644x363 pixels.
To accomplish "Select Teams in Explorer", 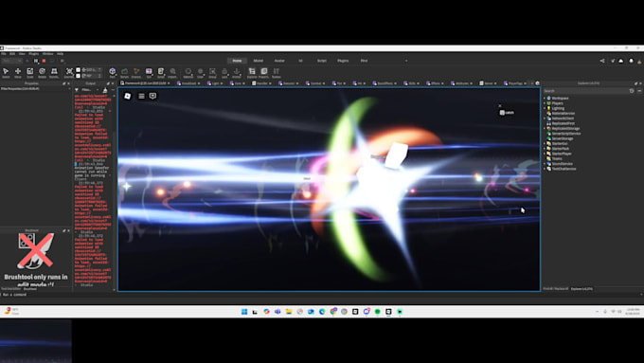I will (557, 158).
